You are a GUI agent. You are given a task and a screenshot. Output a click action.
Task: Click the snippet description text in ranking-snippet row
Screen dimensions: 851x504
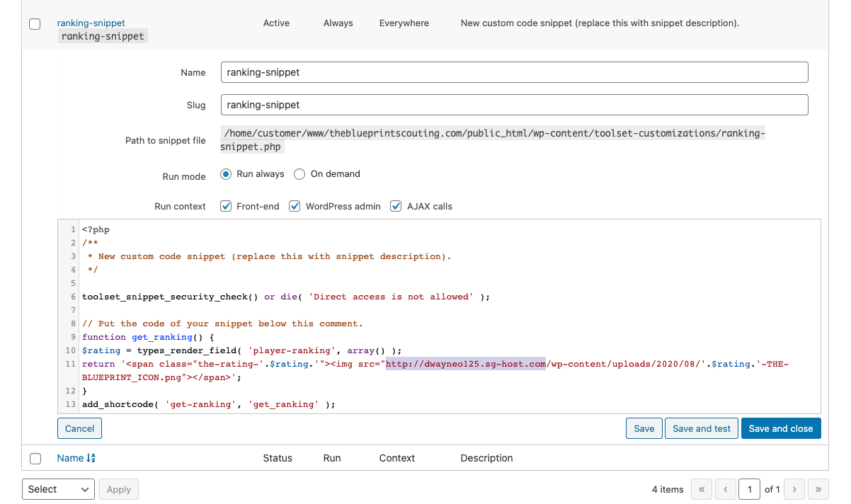point(600,23)
